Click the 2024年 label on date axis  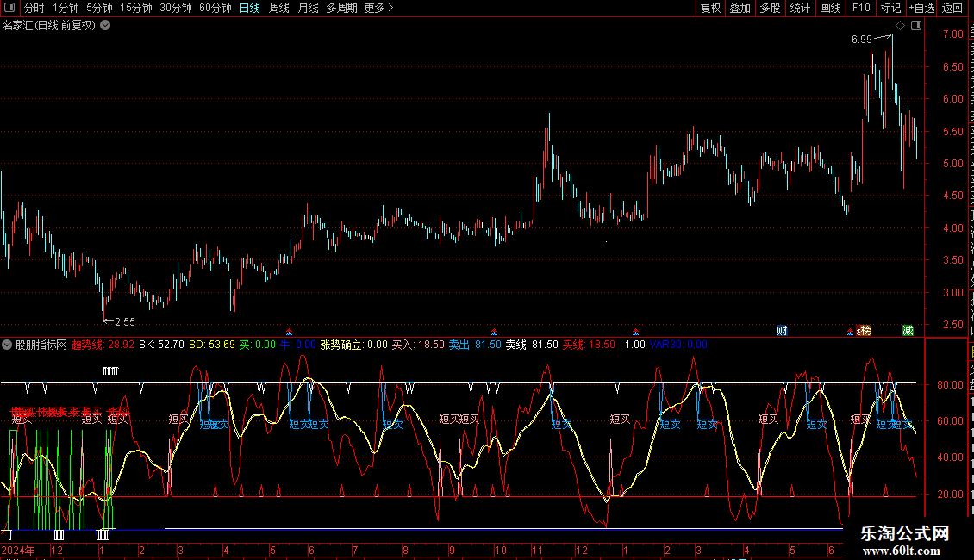(x=18, y=550)
